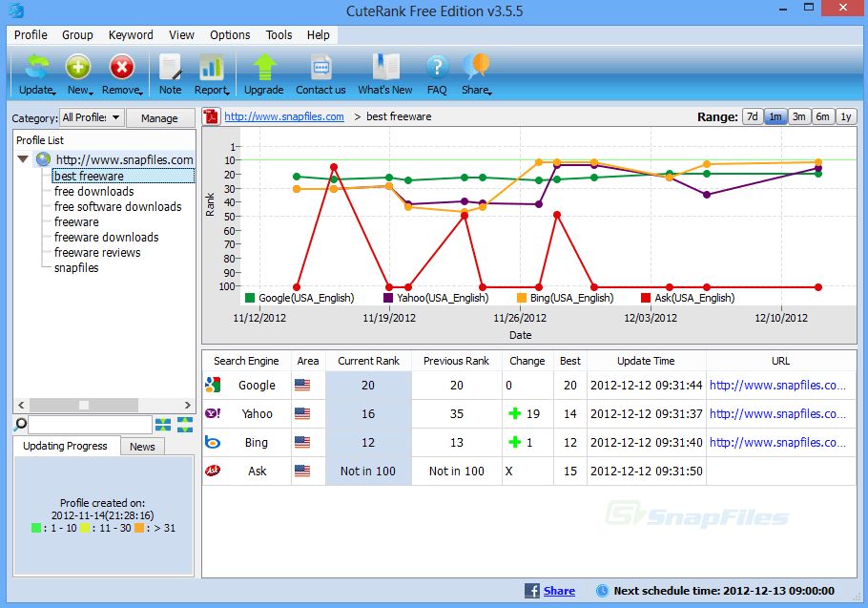Set chart range to 1m
This screenshot has height=608, width=868.
point(775,116)
